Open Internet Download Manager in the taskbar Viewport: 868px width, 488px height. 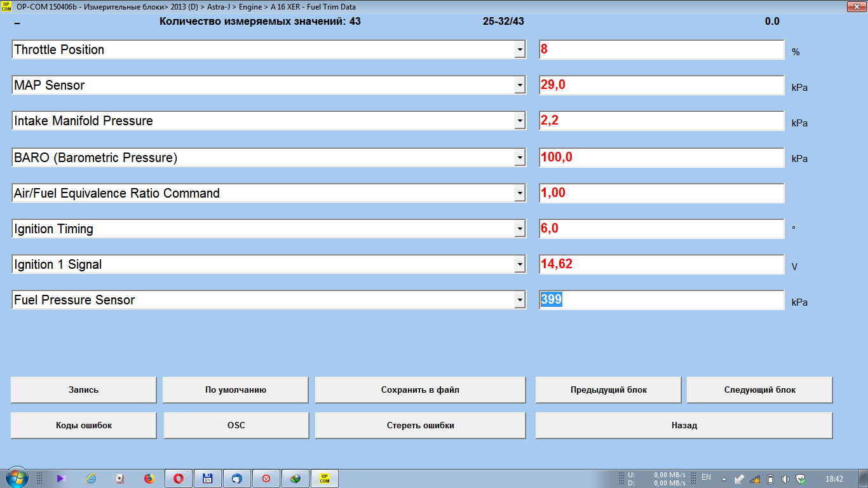pyautogui.click(x=295, y=478)
